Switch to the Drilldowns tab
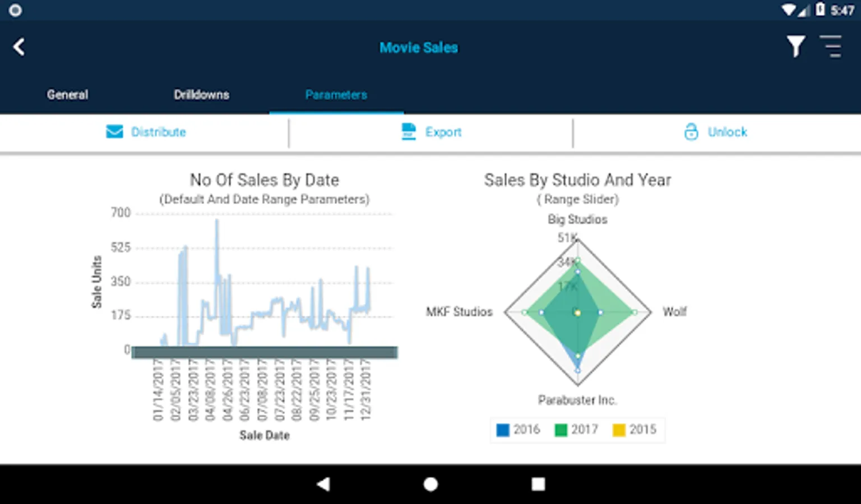 click(201, 95)
